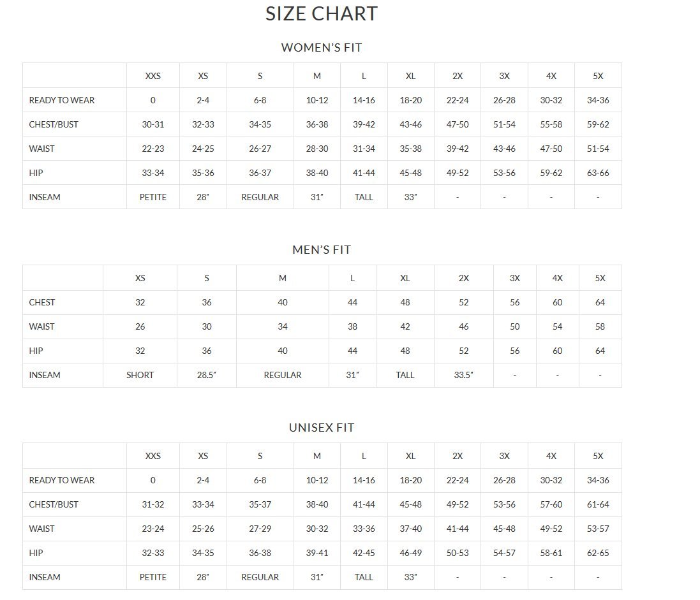Click the 62-65 hip value in Unisex Fit
The width and height of the screenshot is (700, 600).
coord(598,553)
